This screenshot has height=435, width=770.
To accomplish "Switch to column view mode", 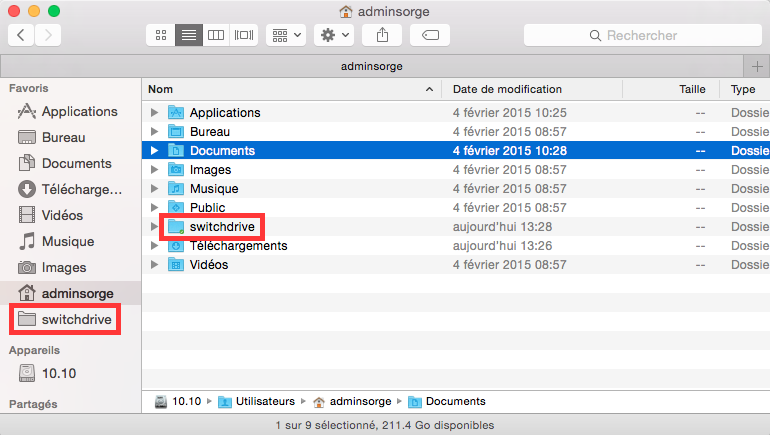I will pyautogui.click(x=215, y=35).
